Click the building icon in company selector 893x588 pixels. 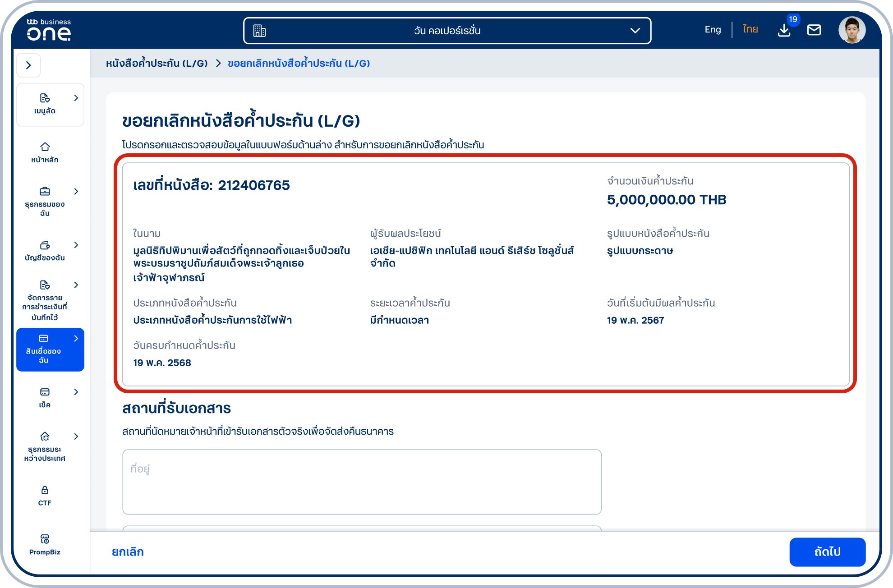(259, 31)
